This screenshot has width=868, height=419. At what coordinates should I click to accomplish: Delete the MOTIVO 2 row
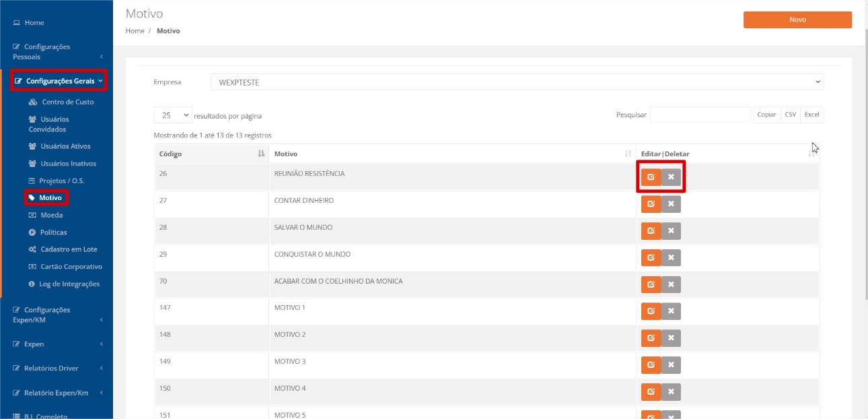tap(671, 338)
